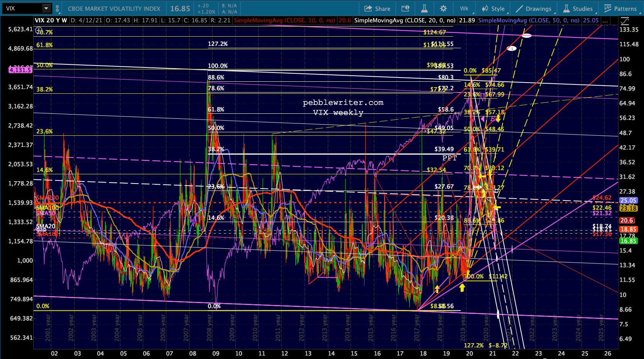Open the Style menu

pyautogui.click(x=493, y=8)
